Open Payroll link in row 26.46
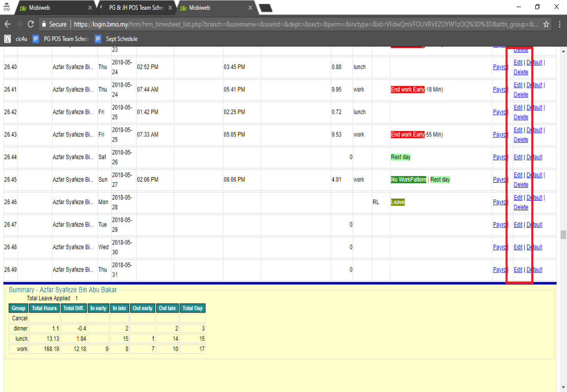The width and height of the screenshot is (567, 392). tap(501, 202)
